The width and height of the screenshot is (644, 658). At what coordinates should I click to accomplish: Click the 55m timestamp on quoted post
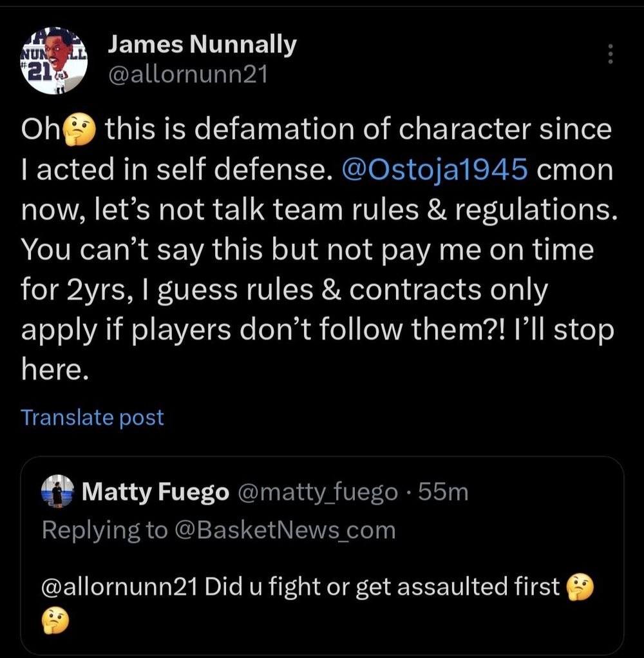[443, 493]
